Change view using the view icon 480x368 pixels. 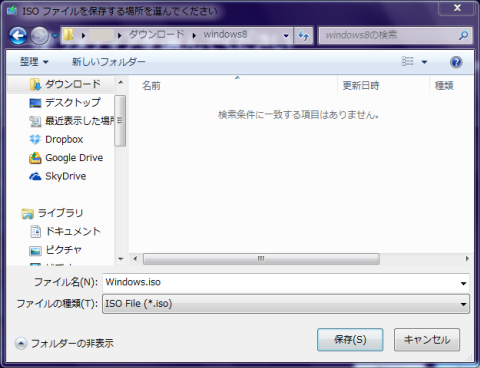pyautogui.click(x=407, y=62)
